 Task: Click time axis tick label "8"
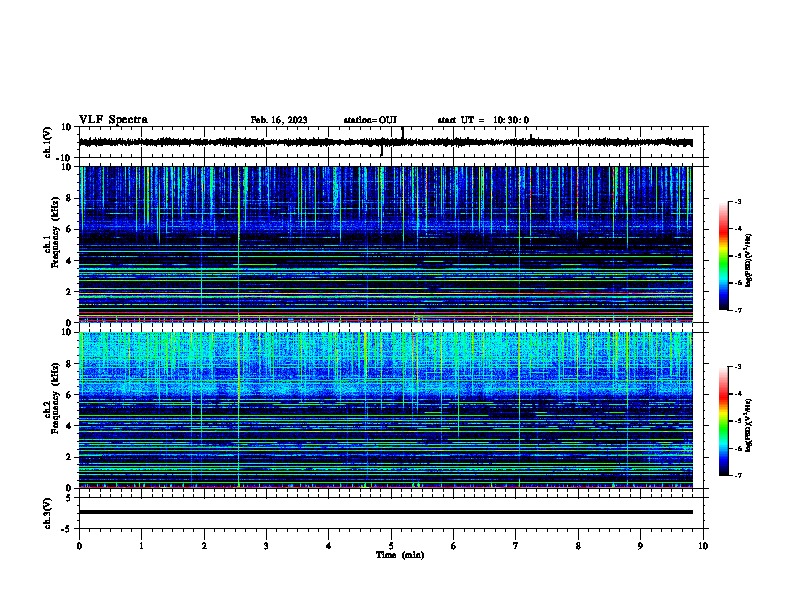pyautogui.click(x=578, y=546)
